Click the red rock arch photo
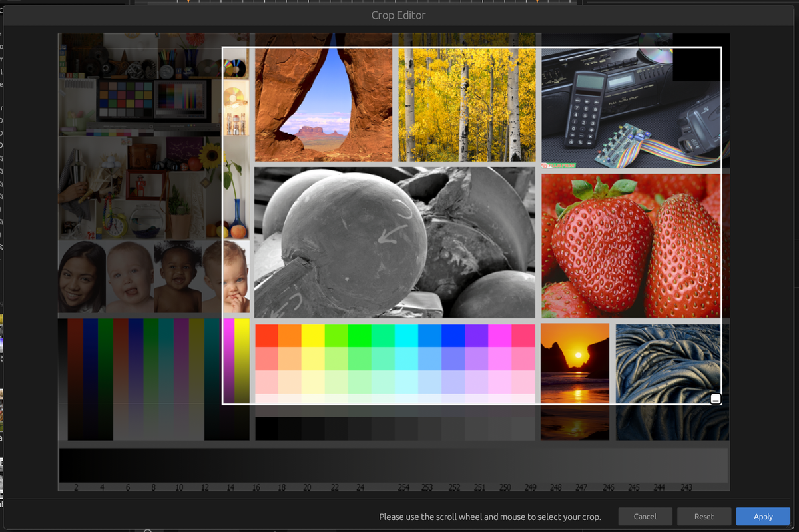The image size is (799, 532). pos(323,105)
